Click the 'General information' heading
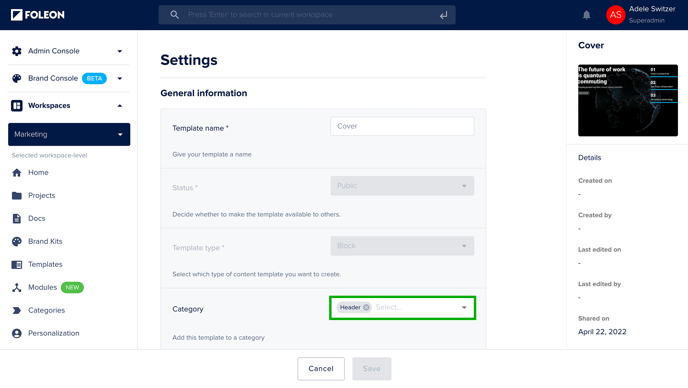The image size is (688, 388). 204,93
